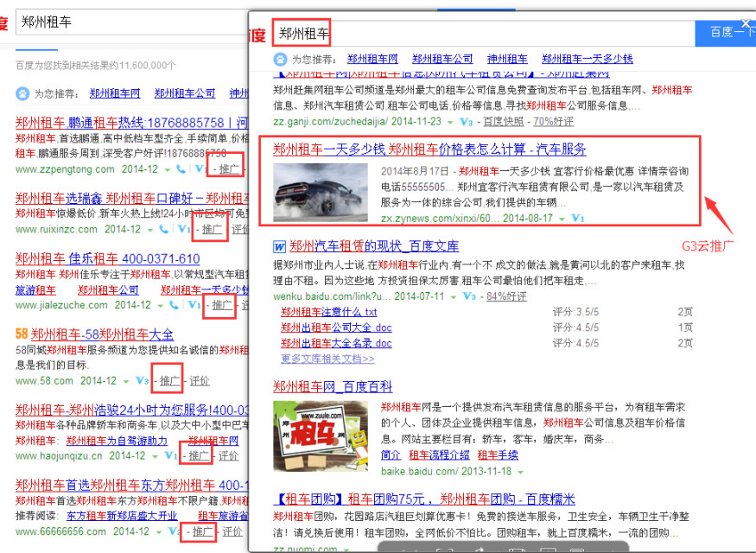Open 郑州汽车租赁的现状_百度文库 result

coord(374,247)
